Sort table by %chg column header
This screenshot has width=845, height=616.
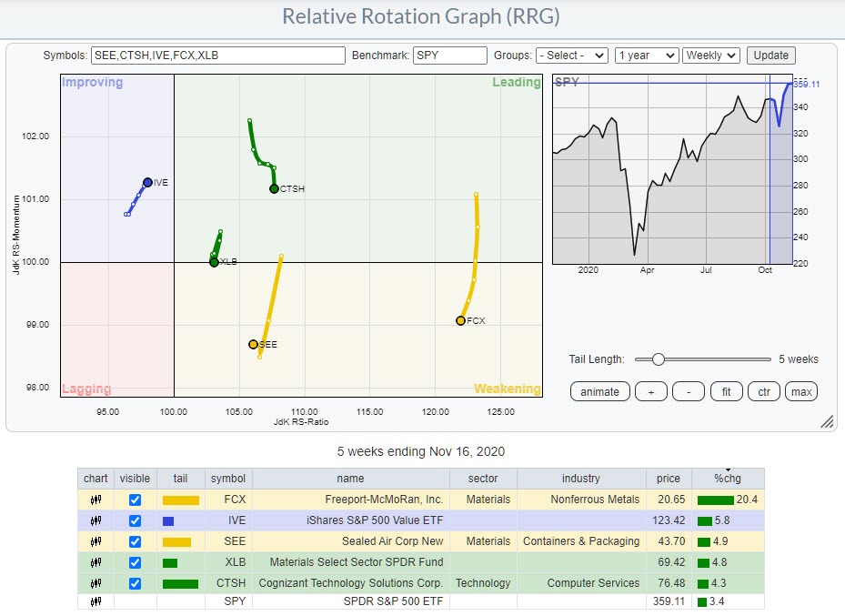(727, 479)
